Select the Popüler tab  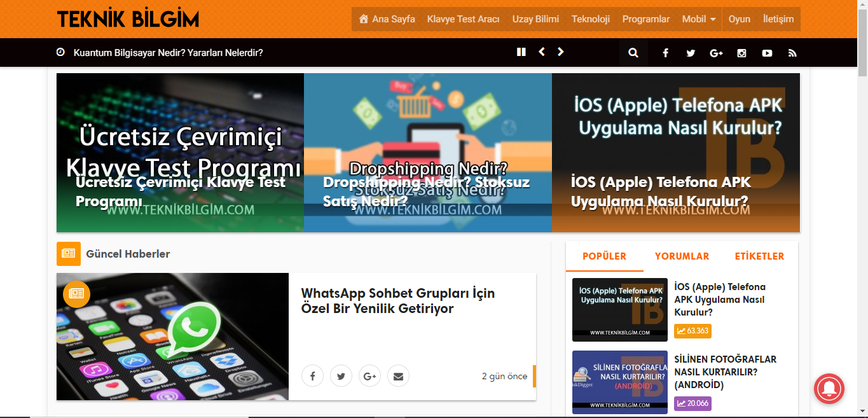(604, 256)
